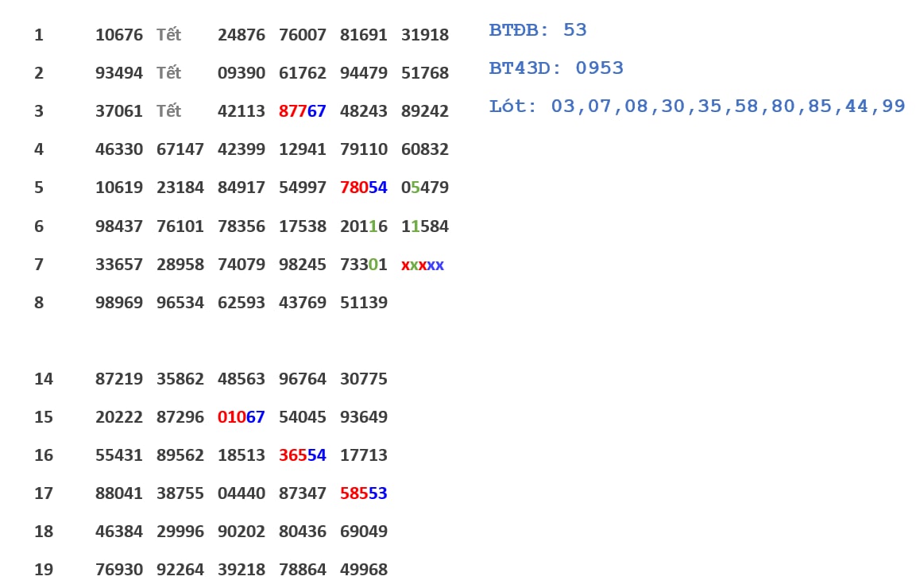
Task: Select the gray Tết cell in row 3
Action: [x=168, y=111]
